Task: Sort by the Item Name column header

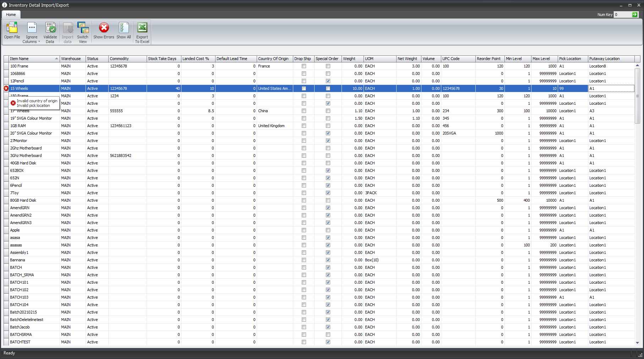Action: 32,59
